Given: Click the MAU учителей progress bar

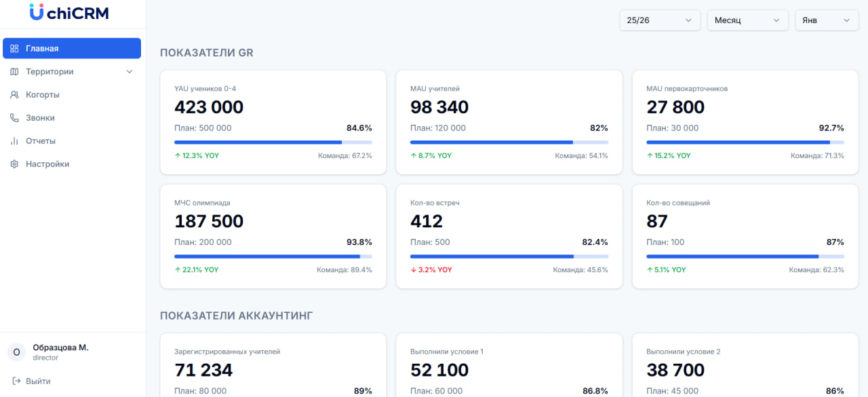Looking at the screenshot, I should coord(509,143).
